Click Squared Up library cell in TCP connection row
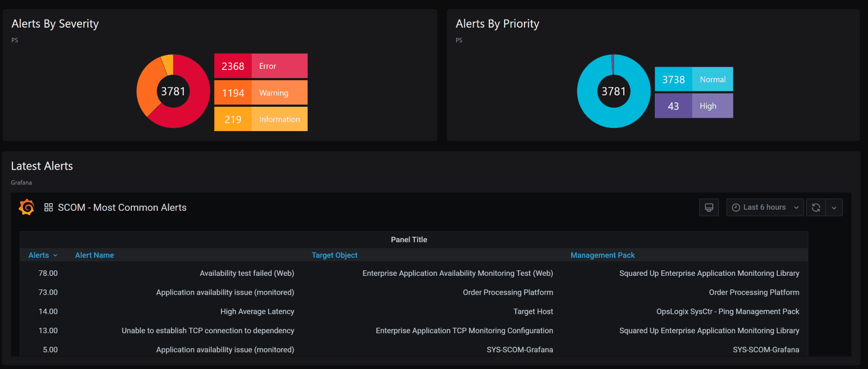The height and width of the screenshot is (369, 868). 709,331
